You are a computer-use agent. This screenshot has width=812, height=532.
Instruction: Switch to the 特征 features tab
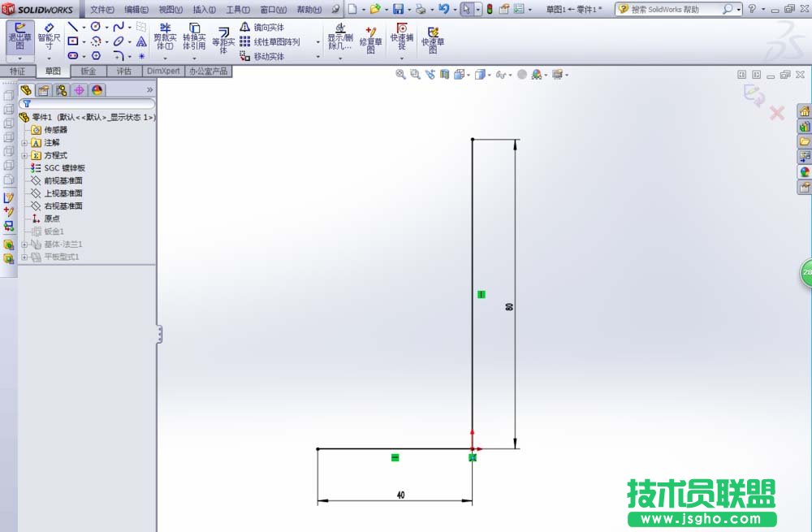pyautogui.click(x=17, y=71)
